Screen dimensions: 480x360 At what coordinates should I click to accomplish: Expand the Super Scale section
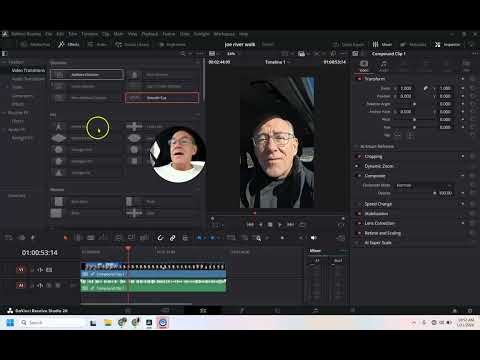(x=378, y=243)
